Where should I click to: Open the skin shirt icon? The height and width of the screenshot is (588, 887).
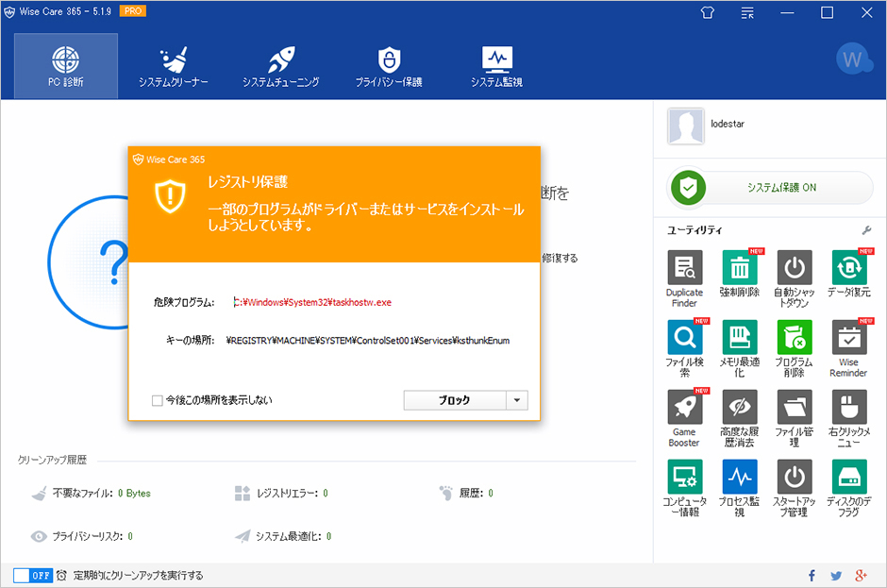(x=707, y=12)
